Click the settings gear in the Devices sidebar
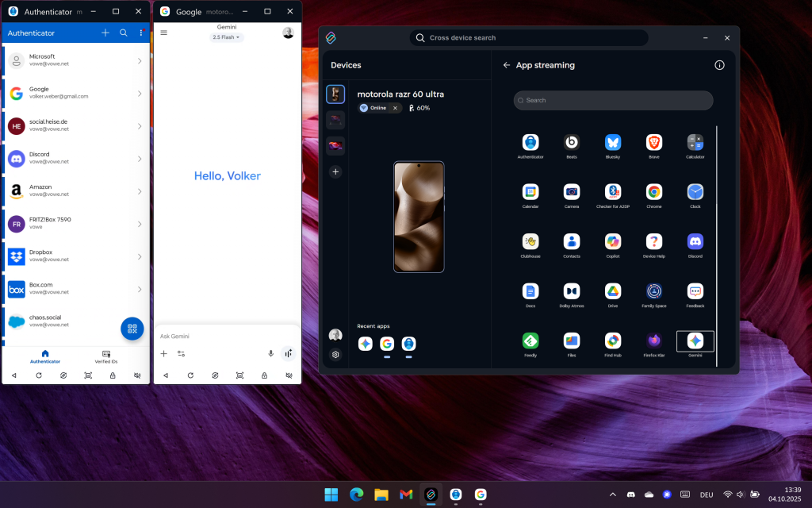812x508 pixels. click(335, 355)
